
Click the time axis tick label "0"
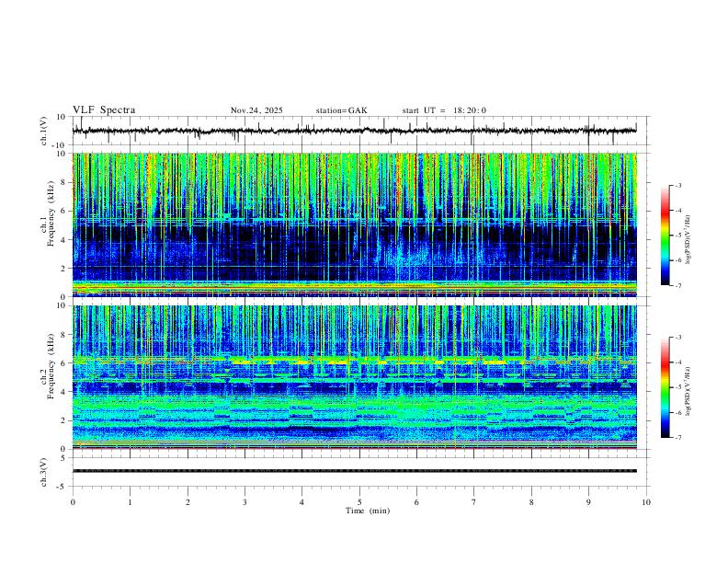point(73,502)
